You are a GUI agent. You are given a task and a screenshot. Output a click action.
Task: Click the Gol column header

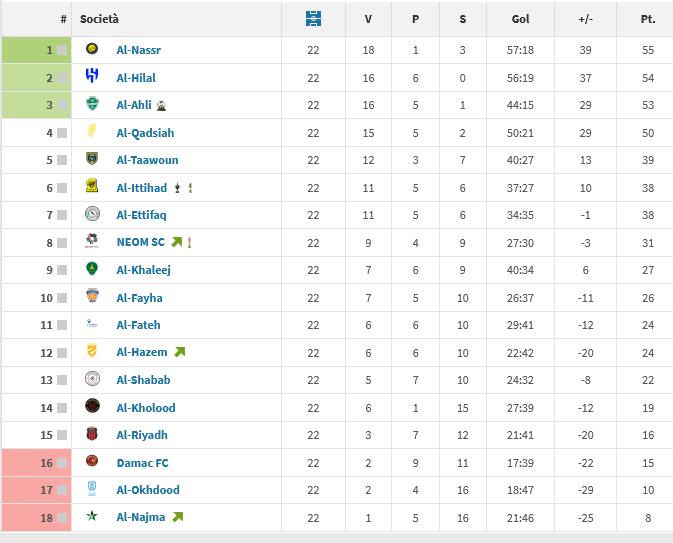coord(520,19)
